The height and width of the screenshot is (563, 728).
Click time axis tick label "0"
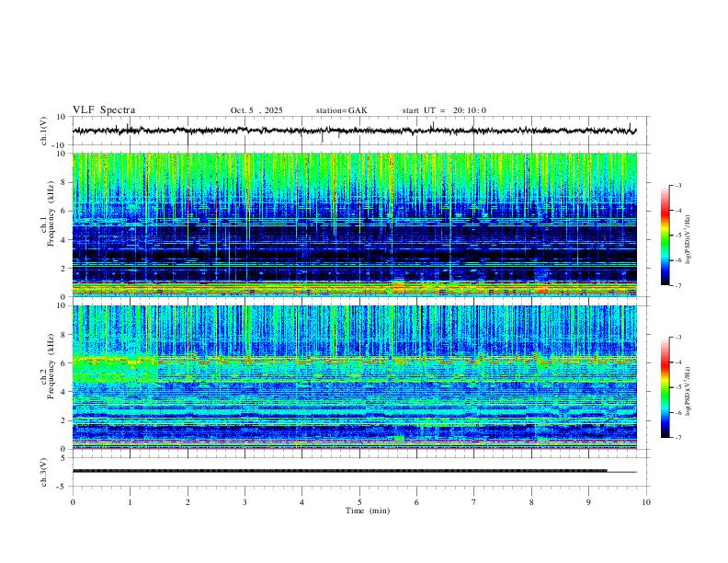73,502
